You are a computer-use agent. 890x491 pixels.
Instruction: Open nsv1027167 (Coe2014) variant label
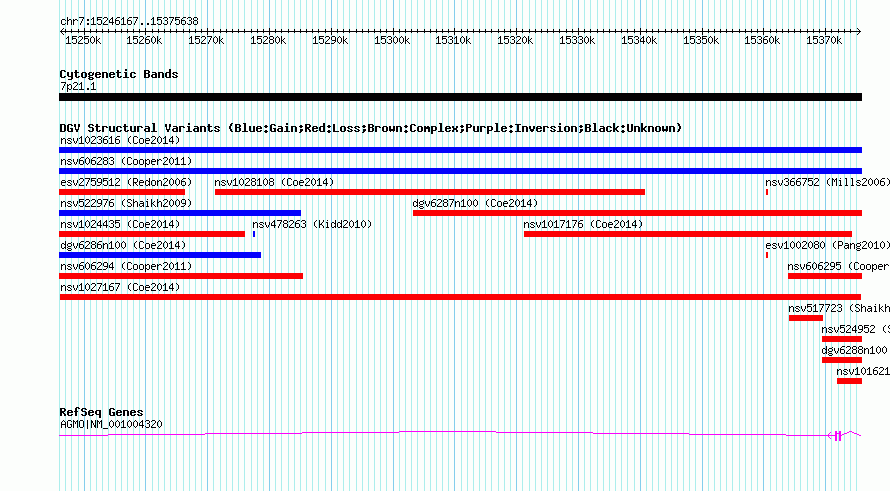point(120,287)
